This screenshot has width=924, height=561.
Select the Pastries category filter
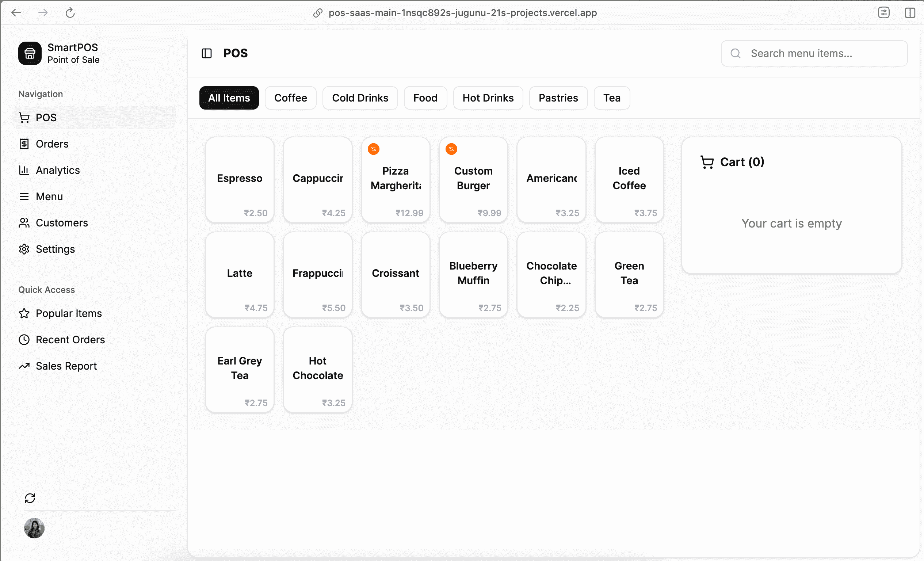coord(558,98)
